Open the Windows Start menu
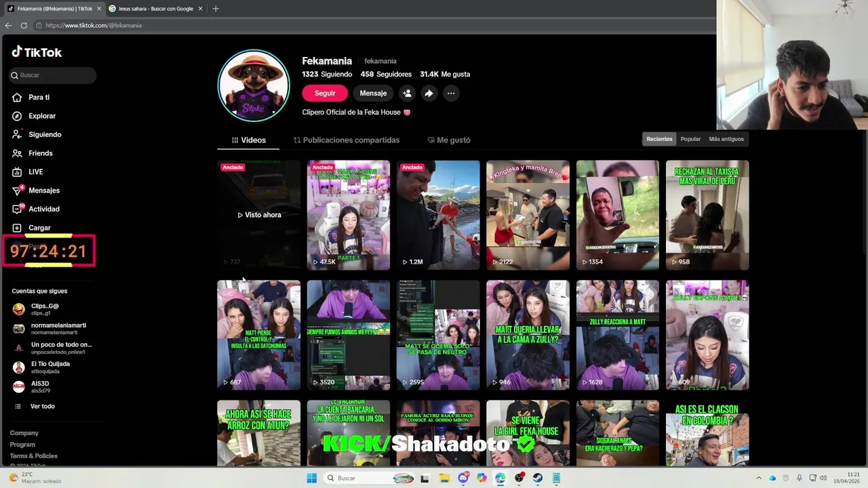This screenshot has height=488, width=868. coord(311,478)
